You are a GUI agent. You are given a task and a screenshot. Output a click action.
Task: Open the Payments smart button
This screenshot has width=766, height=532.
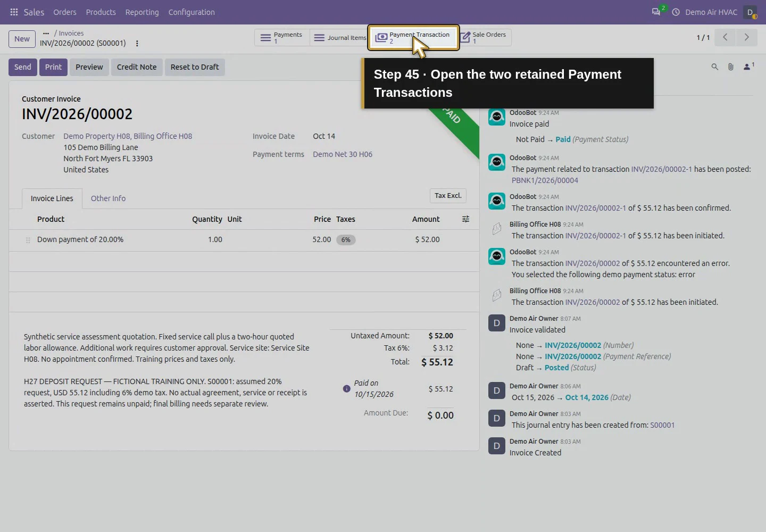[x=282, y=37]
